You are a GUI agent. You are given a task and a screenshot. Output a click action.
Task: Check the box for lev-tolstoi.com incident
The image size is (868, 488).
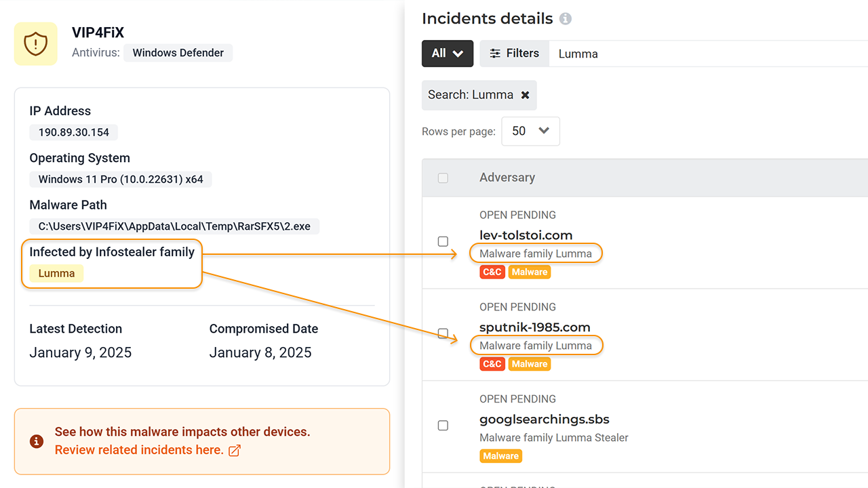(x=443, y=241)
